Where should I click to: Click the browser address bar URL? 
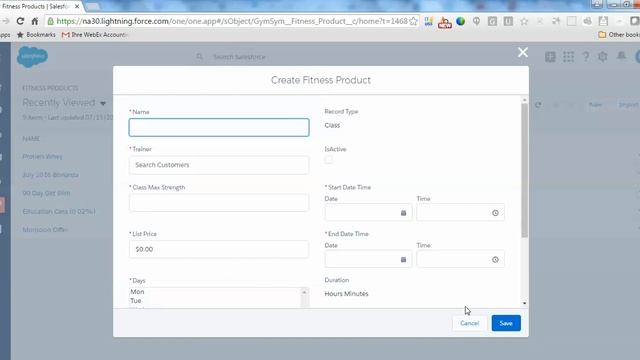tap(232, 21)
